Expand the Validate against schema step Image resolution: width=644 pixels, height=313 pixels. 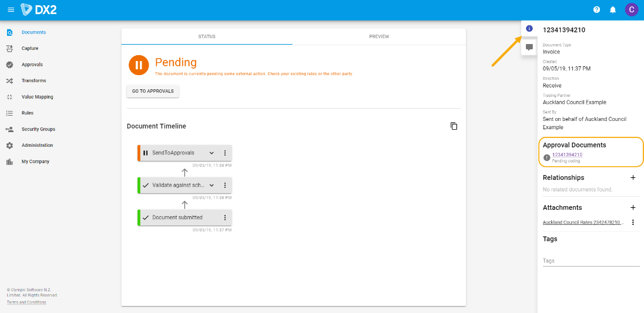click(212, 186)
